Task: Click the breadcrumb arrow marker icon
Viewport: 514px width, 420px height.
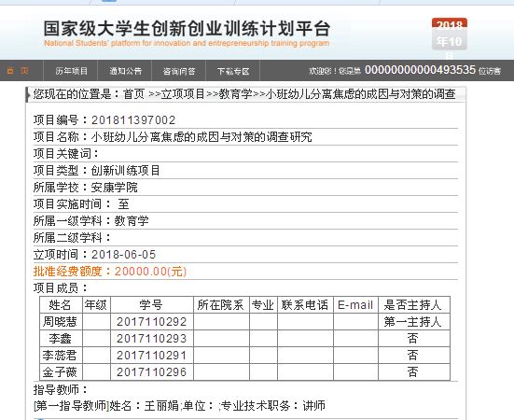Action: point(29,95)
